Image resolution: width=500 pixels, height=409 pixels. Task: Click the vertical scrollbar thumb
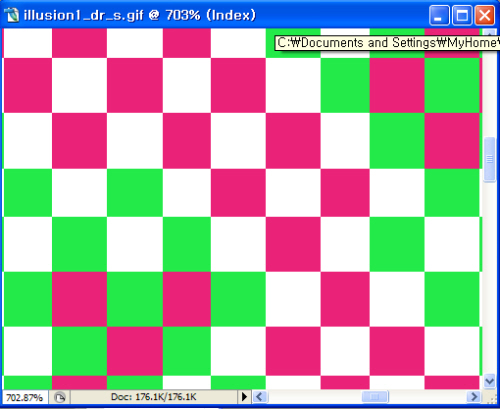click(x=489, y=159)
